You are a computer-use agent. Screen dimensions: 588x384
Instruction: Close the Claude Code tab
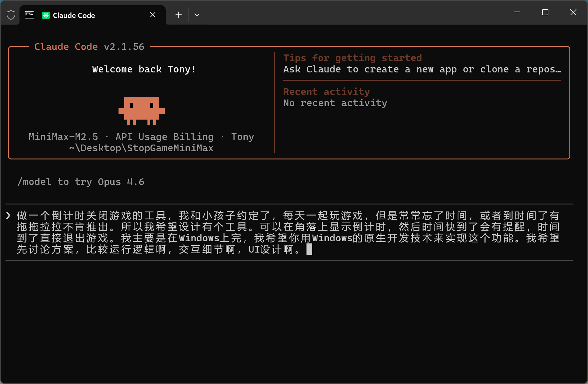pos(153,15)
